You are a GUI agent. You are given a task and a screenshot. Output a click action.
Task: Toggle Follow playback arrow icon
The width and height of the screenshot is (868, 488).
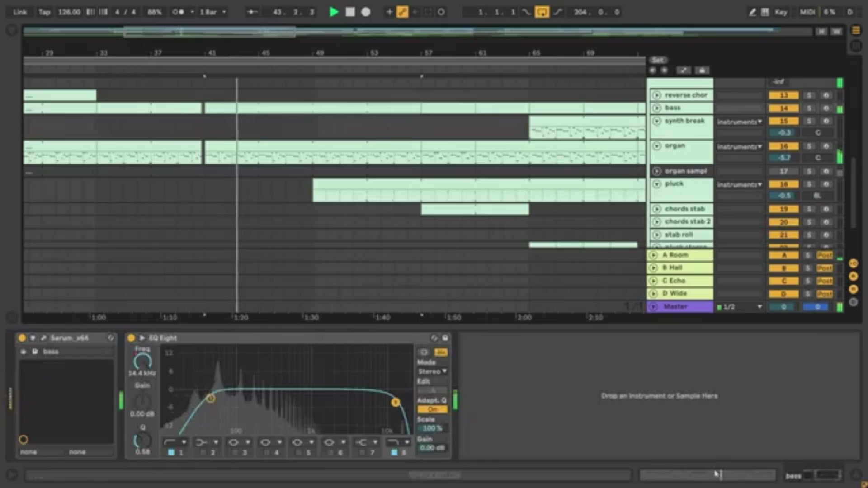tap(252, 12)
